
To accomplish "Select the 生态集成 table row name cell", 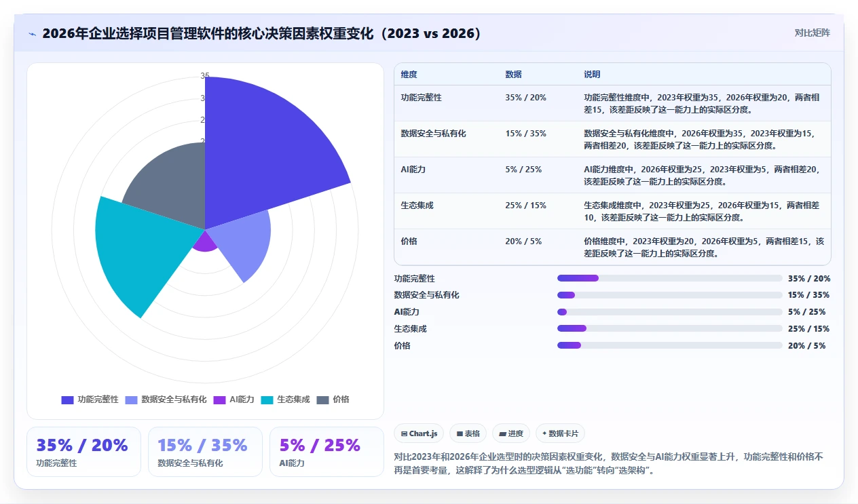I will [417, 206].
